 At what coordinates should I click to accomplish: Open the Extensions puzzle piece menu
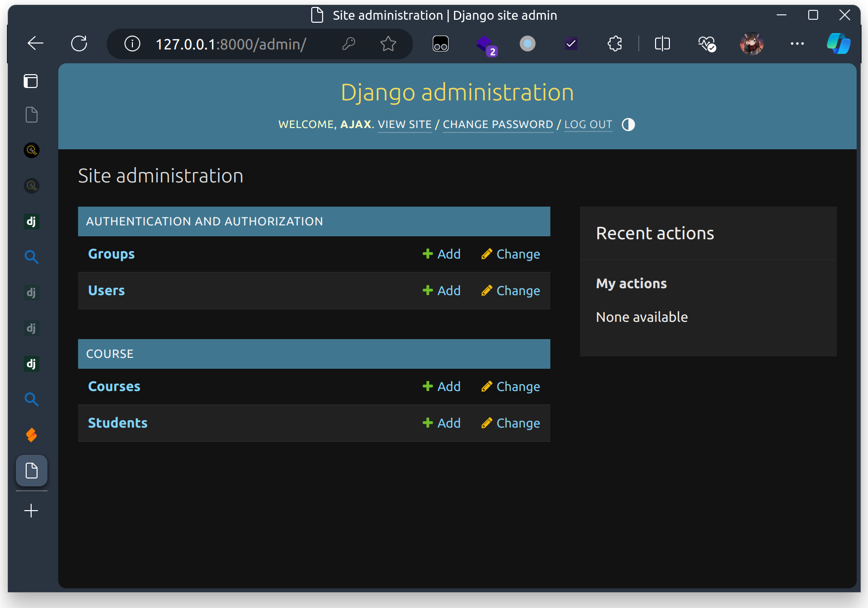tap(615, 43)
